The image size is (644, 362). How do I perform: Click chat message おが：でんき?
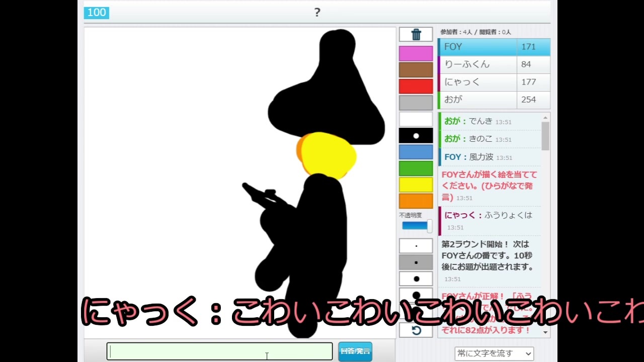coord(490,121)
